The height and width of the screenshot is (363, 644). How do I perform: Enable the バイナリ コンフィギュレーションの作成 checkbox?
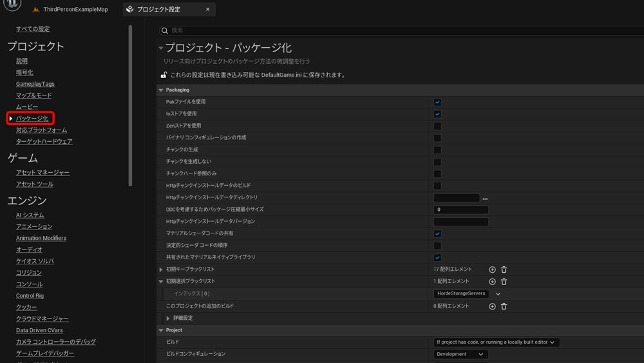pyautogui.click(x=437, y=138)
